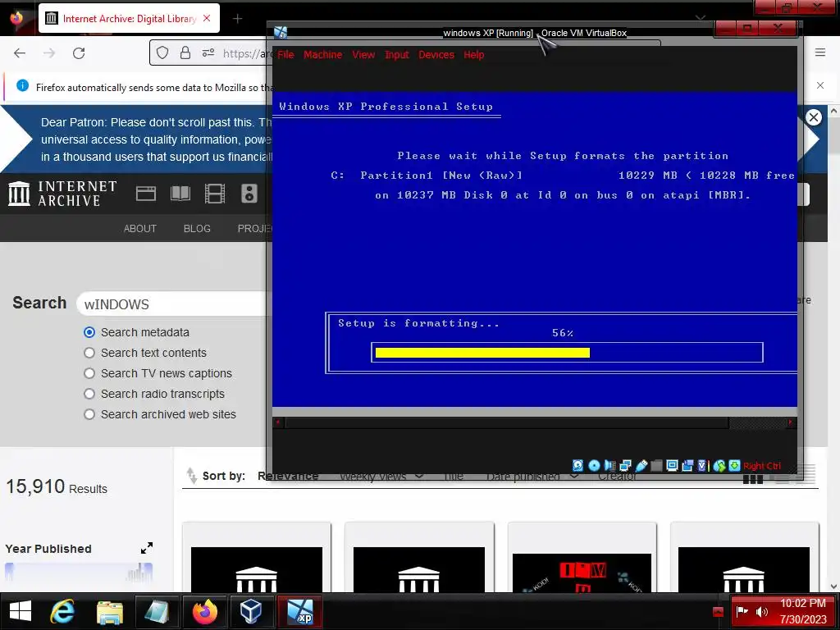Reload the Firefox page
This screenshot has width=840, height=630.
point(79,53)
